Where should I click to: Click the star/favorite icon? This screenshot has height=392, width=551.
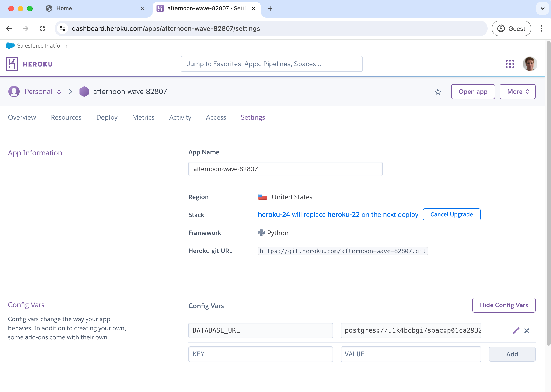(x=438, y=91)
